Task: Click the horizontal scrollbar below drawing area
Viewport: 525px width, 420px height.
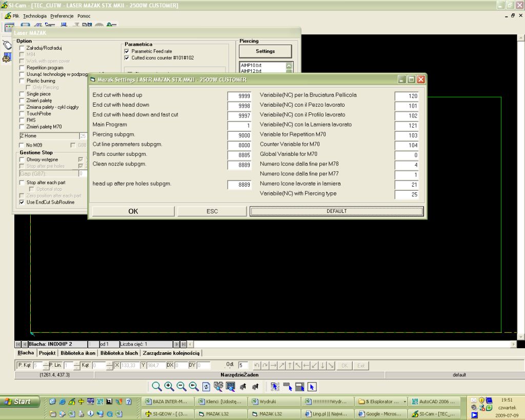Action: [352, 344]
